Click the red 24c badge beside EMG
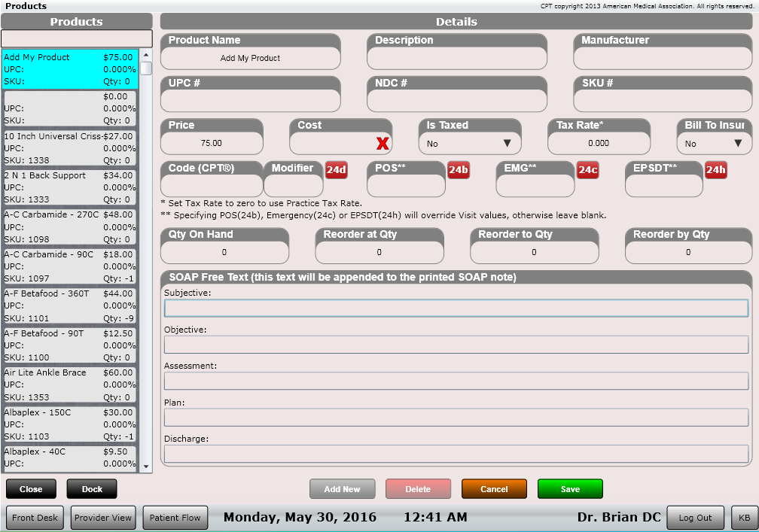This screenshot has height=532, width=759. [x=587, y=170]
